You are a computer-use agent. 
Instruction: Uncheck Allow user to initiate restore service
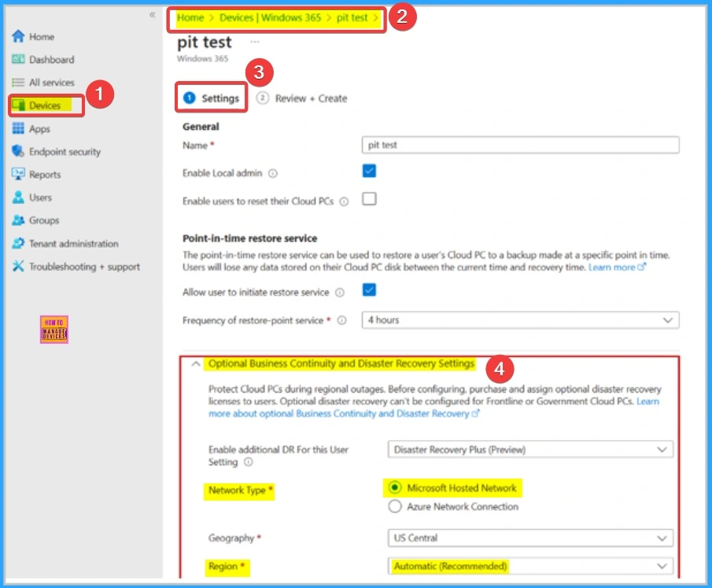(369, 290)
